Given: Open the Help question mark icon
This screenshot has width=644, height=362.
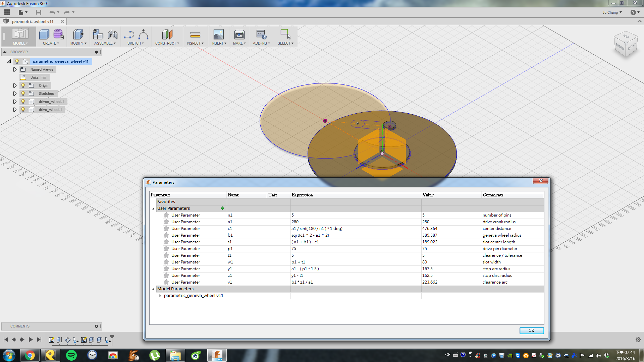Looking at the screenshot, I should [633, 12].
